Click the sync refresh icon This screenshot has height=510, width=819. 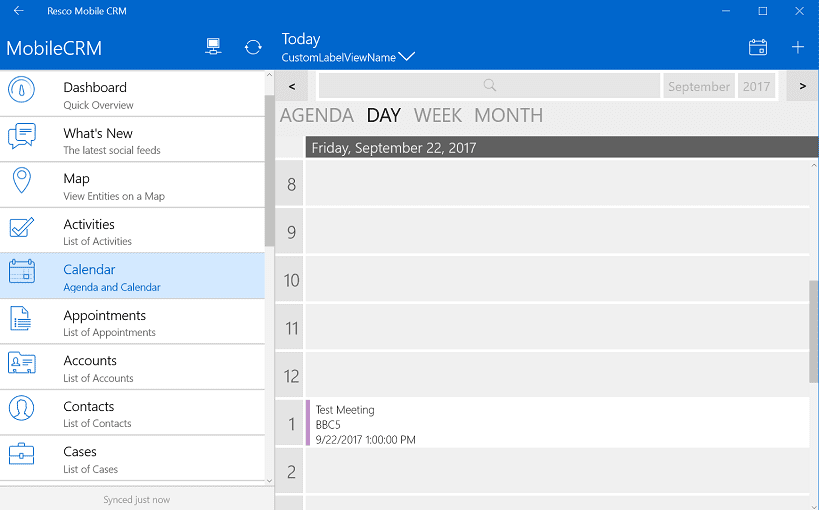(253, 47)
